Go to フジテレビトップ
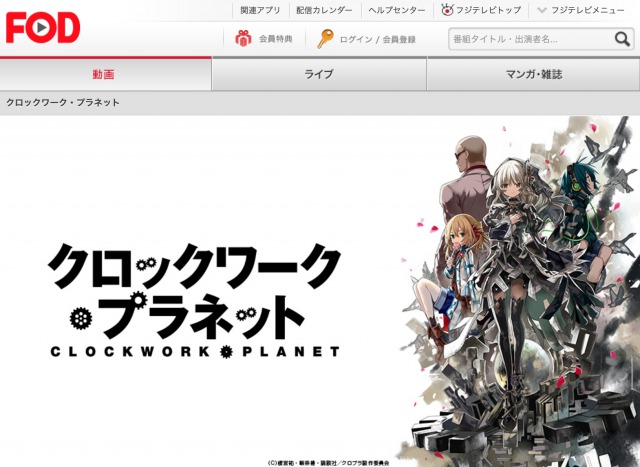Screen dimensions: 640x467 coord(488,10)
